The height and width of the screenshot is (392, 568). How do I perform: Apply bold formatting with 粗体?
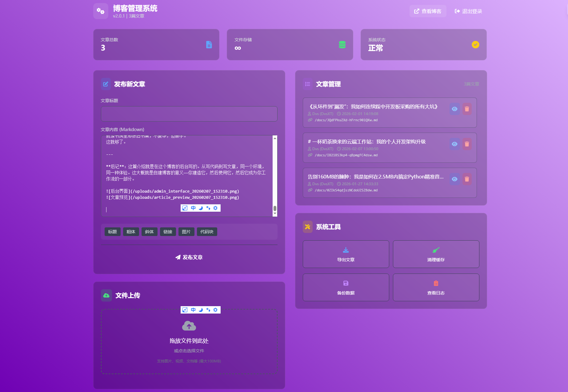point(131,232)
